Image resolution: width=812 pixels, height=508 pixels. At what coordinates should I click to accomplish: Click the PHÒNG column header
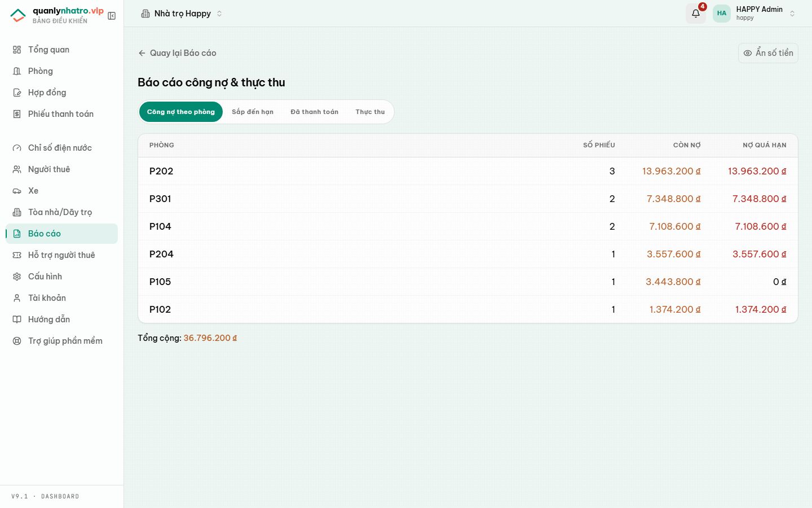162,145
